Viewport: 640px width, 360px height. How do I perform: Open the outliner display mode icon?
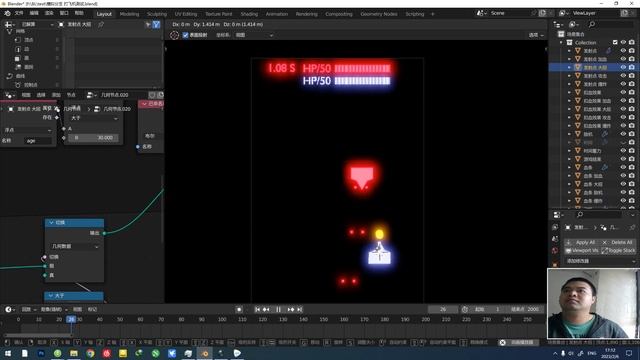tap(573, 24)
